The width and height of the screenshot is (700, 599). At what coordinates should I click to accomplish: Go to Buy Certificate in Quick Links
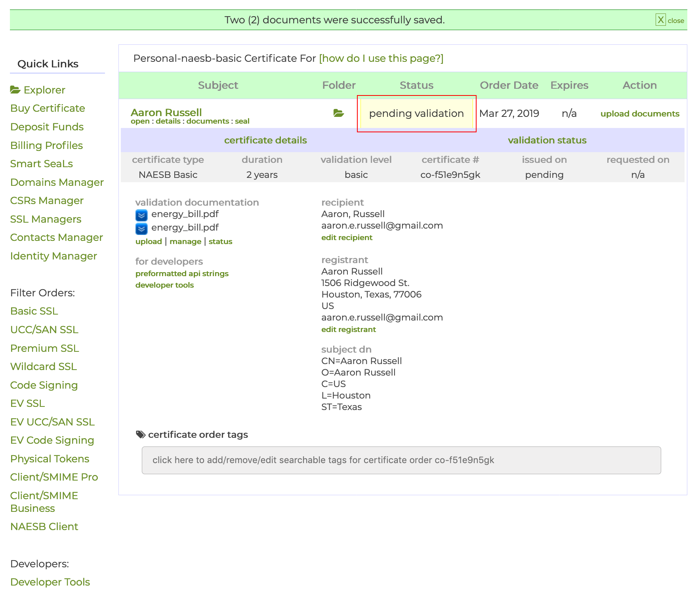coord(48,108)
